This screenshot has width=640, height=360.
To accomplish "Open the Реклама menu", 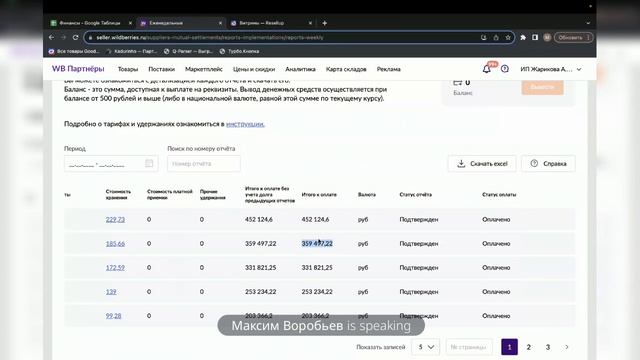I will point(389,69).
